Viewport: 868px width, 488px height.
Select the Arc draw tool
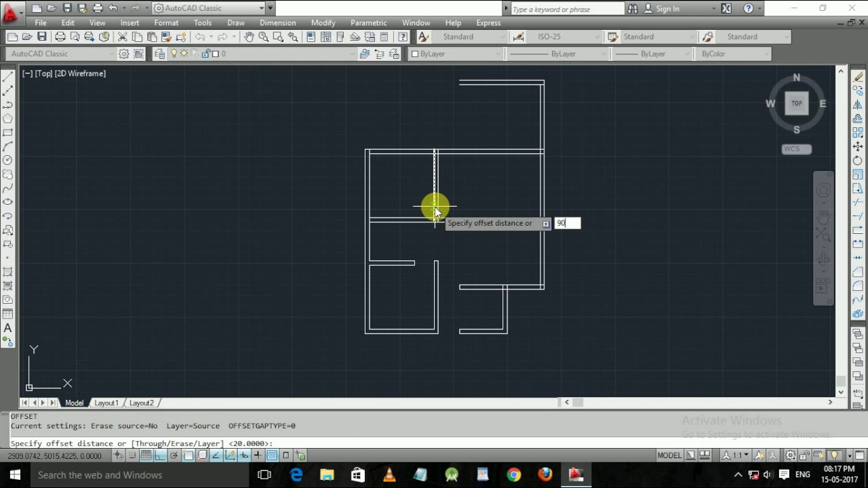pos(8,146)
